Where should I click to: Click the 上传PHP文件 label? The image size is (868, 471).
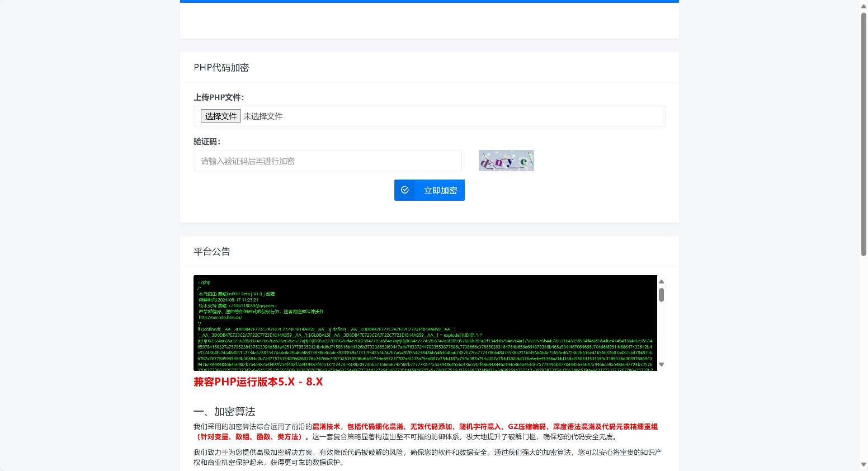tap(219, 97)
